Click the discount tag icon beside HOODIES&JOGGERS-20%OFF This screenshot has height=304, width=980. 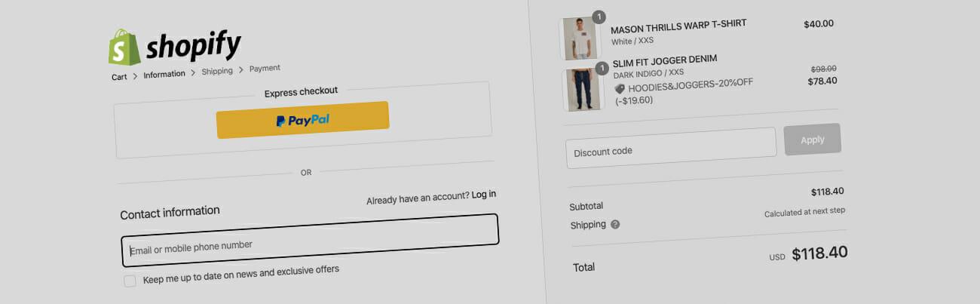point(620,88)
